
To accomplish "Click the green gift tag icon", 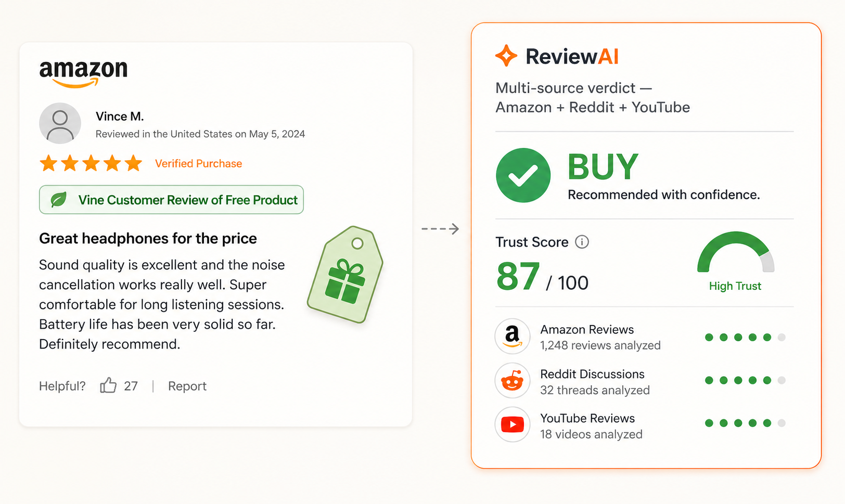I will [345, 275].
